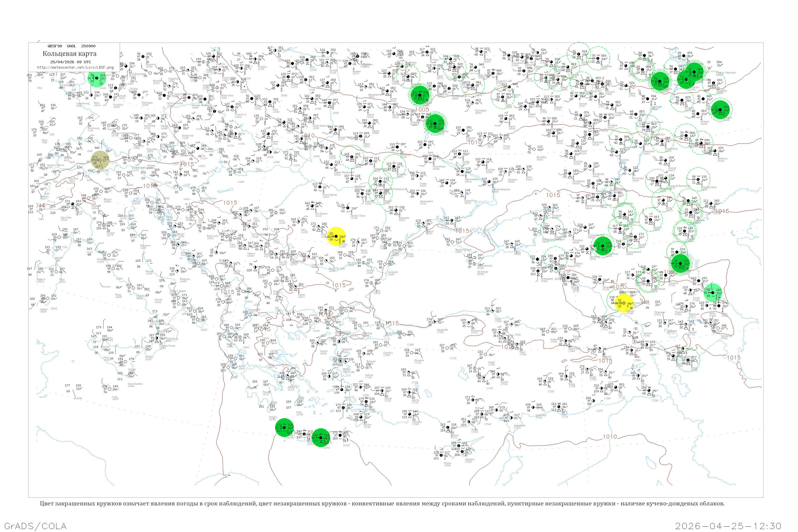Click green circle at Ставрополь 34949
This screenshot has height=532, width=798.
603,246
